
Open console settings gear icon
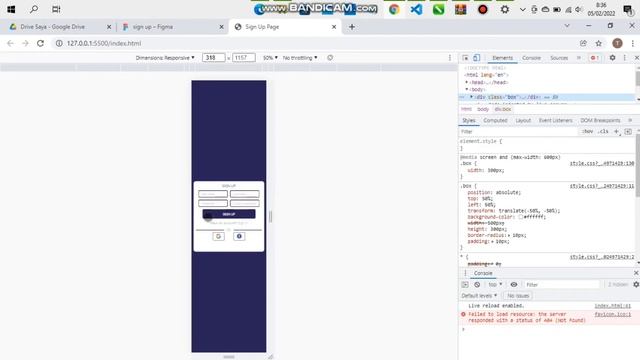pyautogui.click(x=636, y=284)
